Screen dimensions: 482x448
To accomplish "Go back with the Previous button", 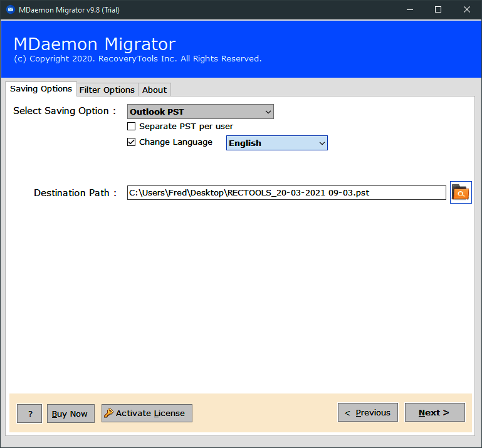I will pyautogui.click(x=367, y=412).
